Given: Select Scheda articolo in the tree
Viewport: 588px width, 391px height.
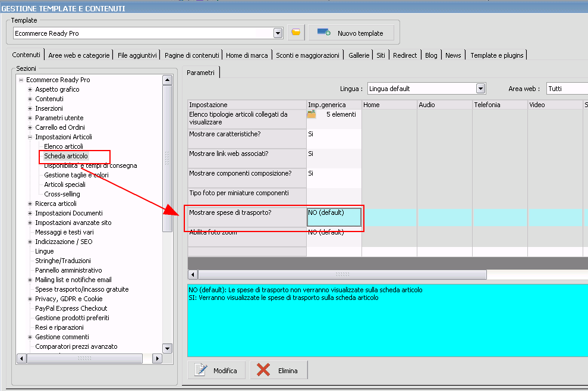Looking at the screenshot, I should coord(65,156).
